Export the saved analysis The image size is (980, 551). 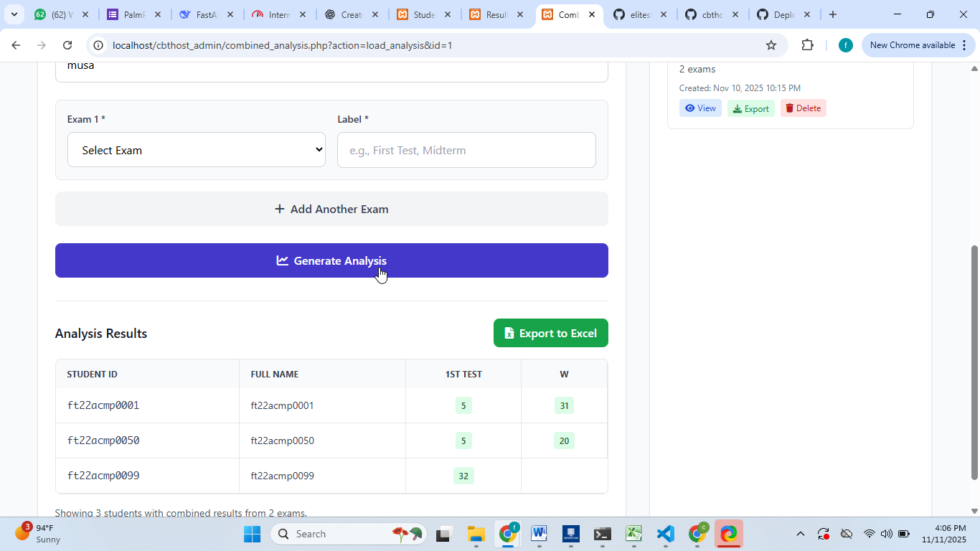click(x=751, y=108)
